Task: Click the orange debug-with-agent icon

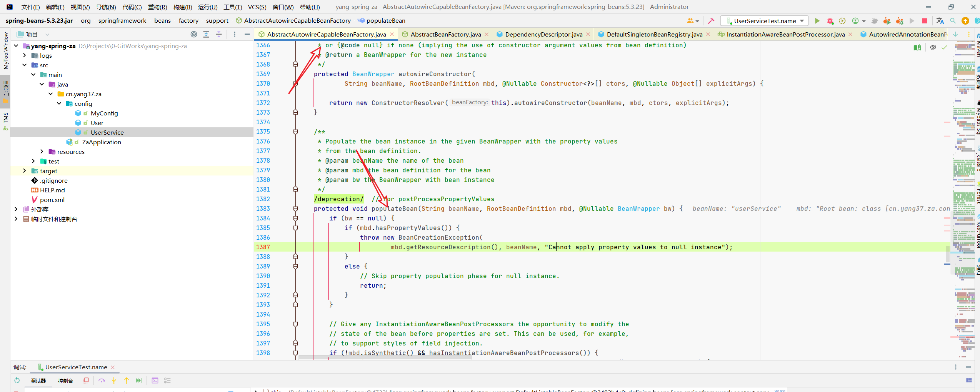Action: 900,21
